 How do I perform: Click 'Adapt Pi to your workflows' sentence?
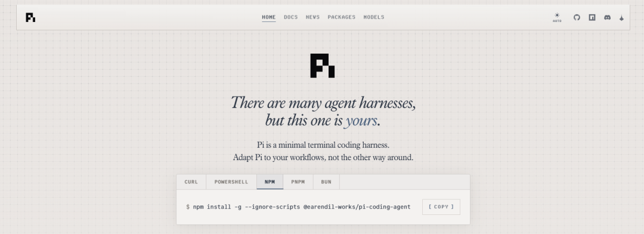(323, 157)
